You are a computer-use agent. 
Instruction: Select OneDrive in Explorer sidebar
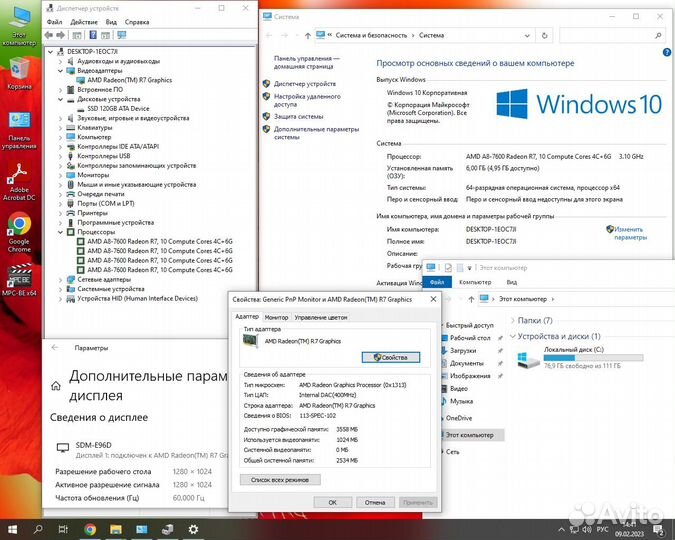459,418
